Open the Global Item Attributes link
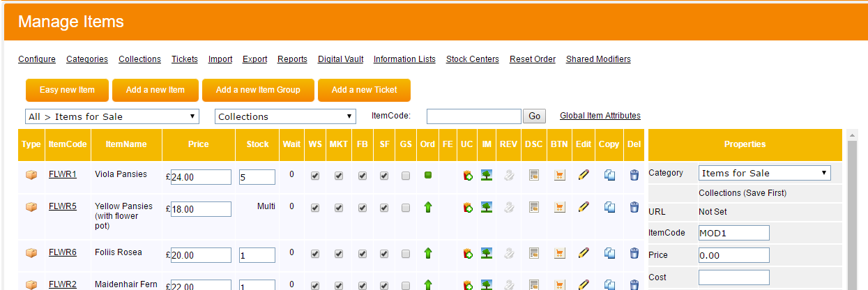The width and height of the screenshot is (868, 290). coord(600,116)
